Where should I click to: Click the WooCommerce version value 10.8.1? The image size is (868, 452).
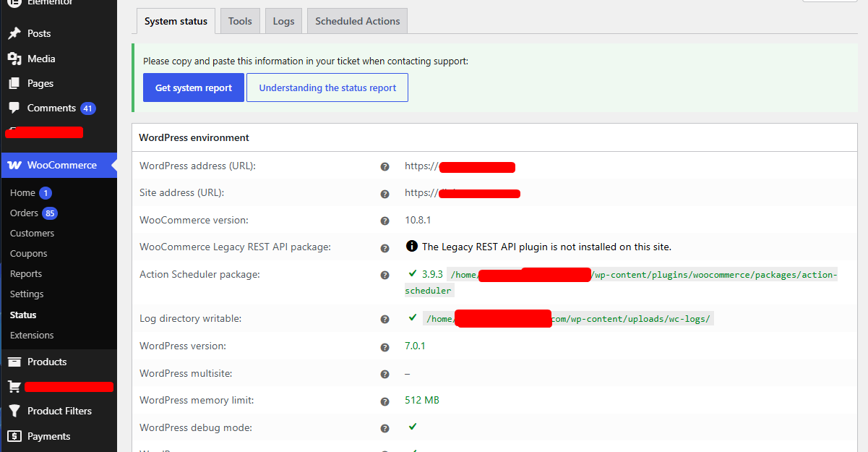tap(418, 220)
